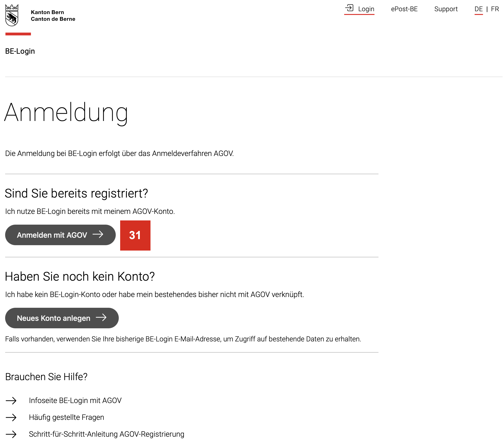Image resolution: width=504 pixels, height=446 pixels.
Task: Click text 'Ich nutze BE-Login bereits'
Action: (90, 211)
